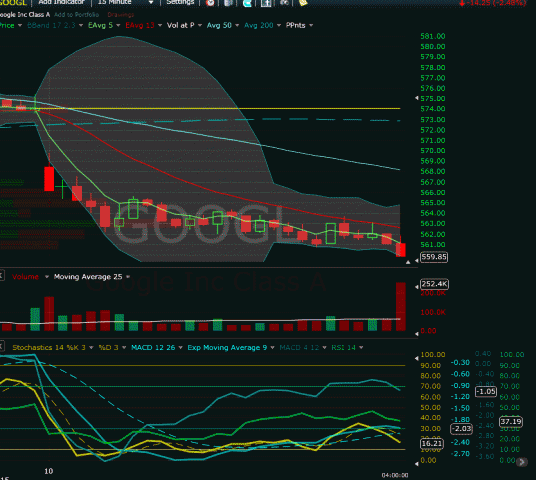Click the 570.00 price axis label

click(433, 151)
